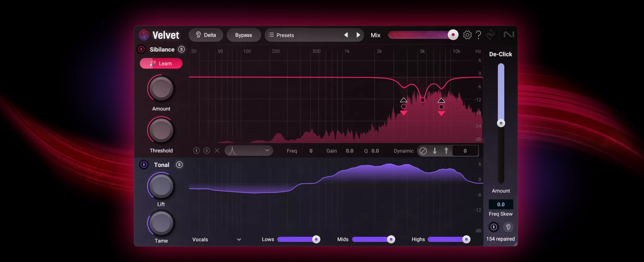Click the Velvet logo icon

[x=144, y=35]
